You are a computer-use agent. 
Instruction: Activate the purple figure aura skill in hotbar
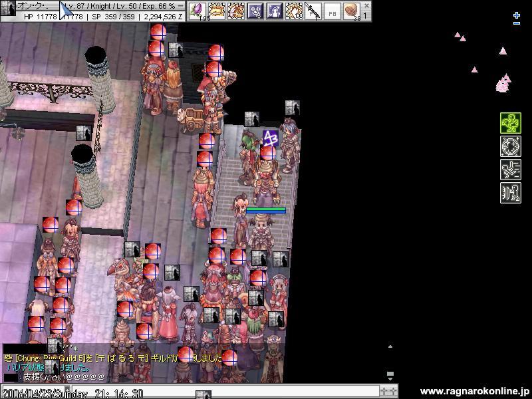point(275,11)
